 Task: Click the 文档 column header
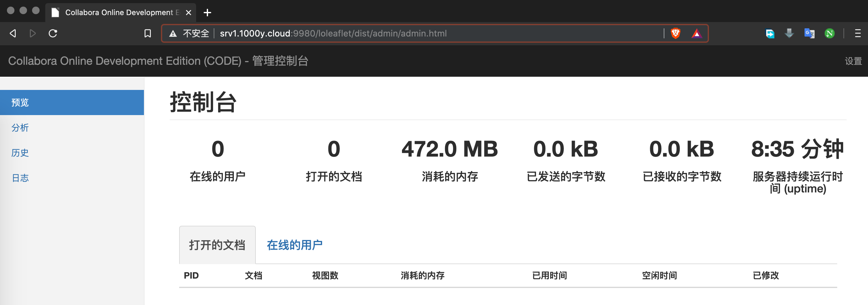point(253,276)
